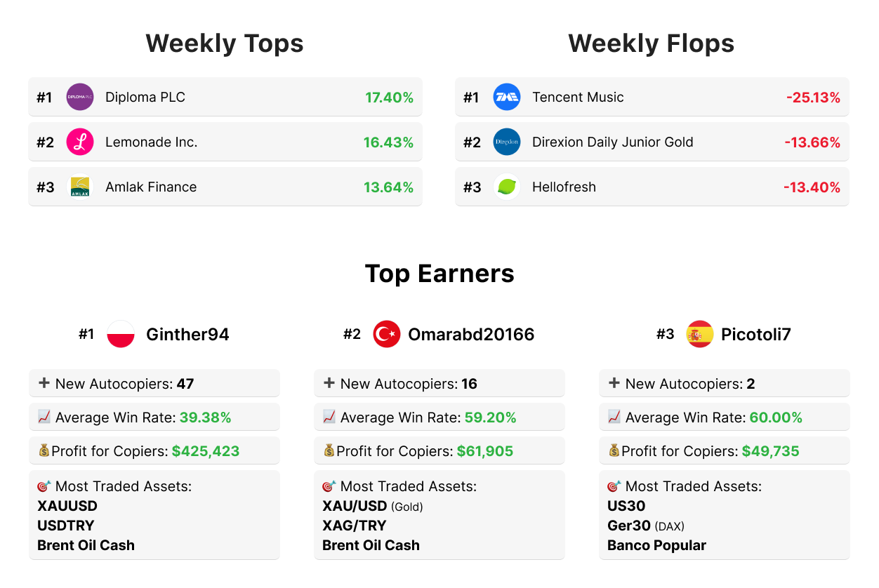
Task: Click the Diploma PLC purple logo
Action: 80,97
